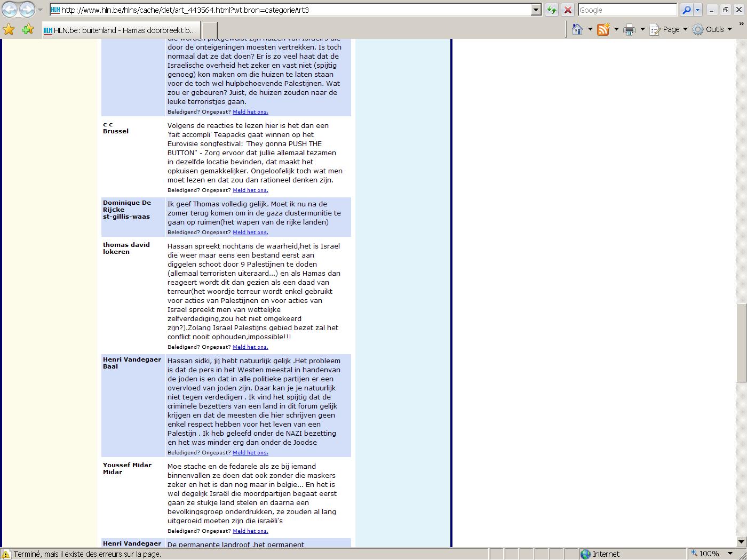Click 'Meld het ons' under Dominique De Rijcke comment
Image resolution: width=747 pixels, height=560 pixels.
coord(250,232)
